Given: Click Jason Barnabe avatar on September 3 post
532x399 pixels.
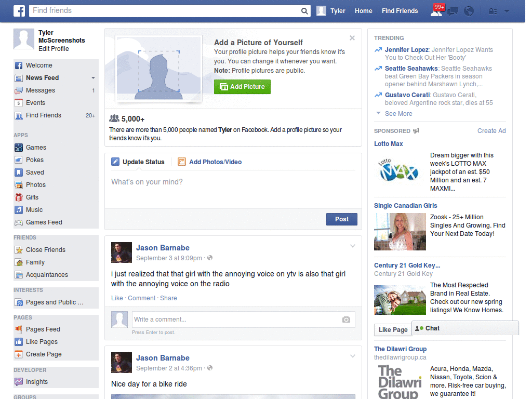Looking at the screenshot, I should tap(122, 252).
